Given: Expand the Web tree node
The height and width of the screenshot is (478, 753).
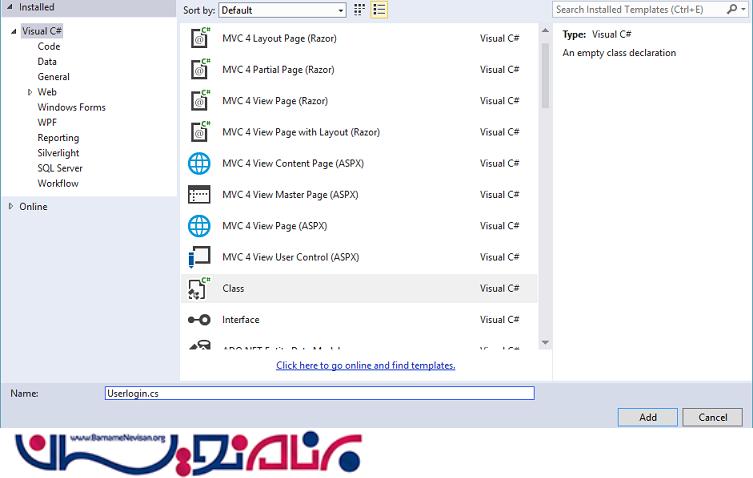Looking at the screenshot, I should 30,92.
